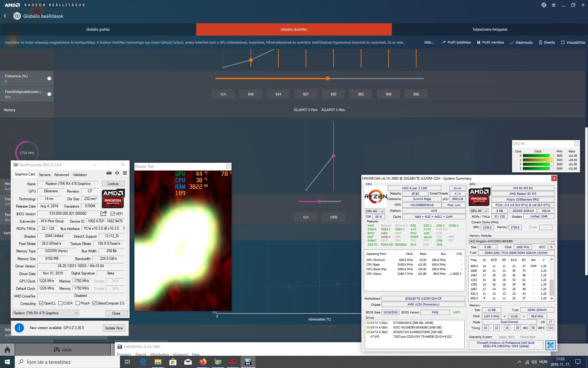
Task: Launch Microsoft Edge from the taskbar
Action: [x=143, y=362]
